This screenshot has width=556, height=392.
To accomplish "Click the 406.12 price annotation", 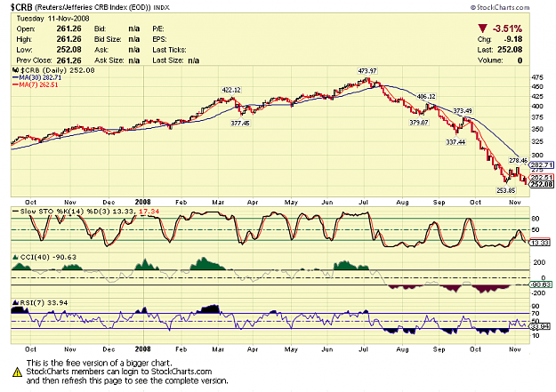I will [x=426, y=96].
